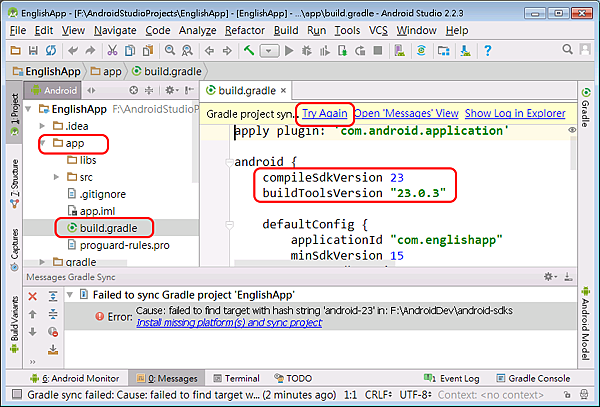Image resolution: width=600 pixels, height=407 pixels.
Task: Open the run configuration dropdown
Action: (x=269, y=50)
